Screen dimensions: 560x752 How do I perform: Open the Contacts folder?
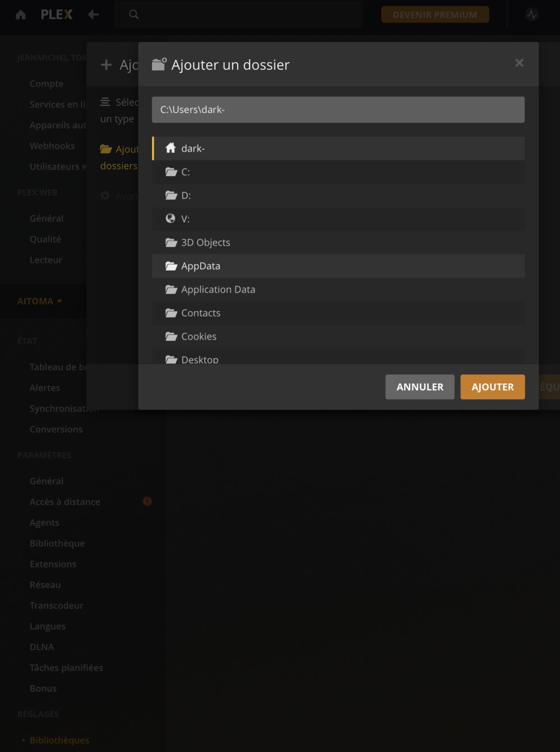201,313
